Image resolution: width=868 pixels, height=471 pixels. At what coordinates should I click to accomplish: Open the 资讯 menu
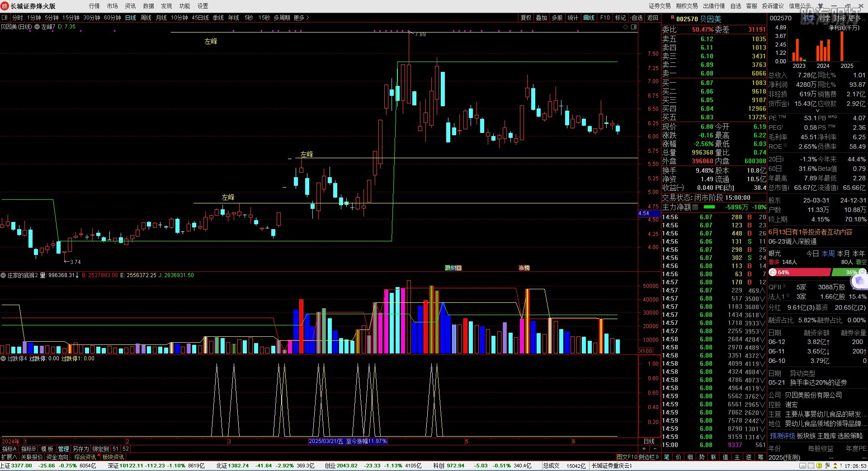[x=131, y=6]
